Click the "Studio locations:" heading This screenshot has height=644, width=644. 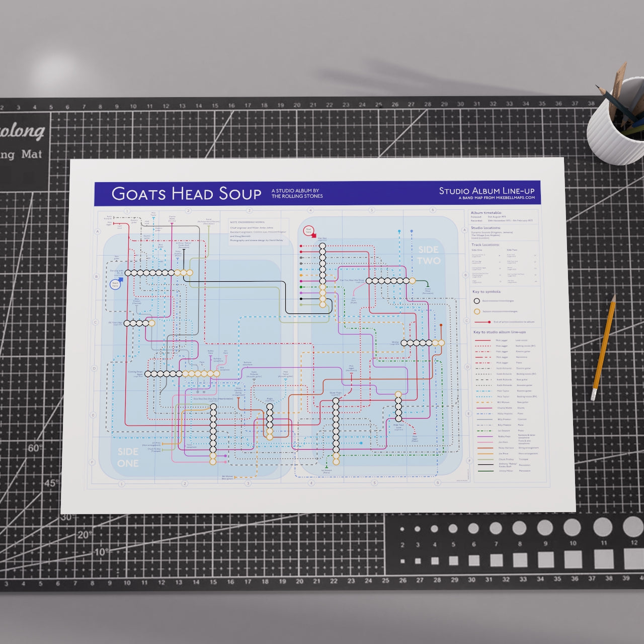486,228
